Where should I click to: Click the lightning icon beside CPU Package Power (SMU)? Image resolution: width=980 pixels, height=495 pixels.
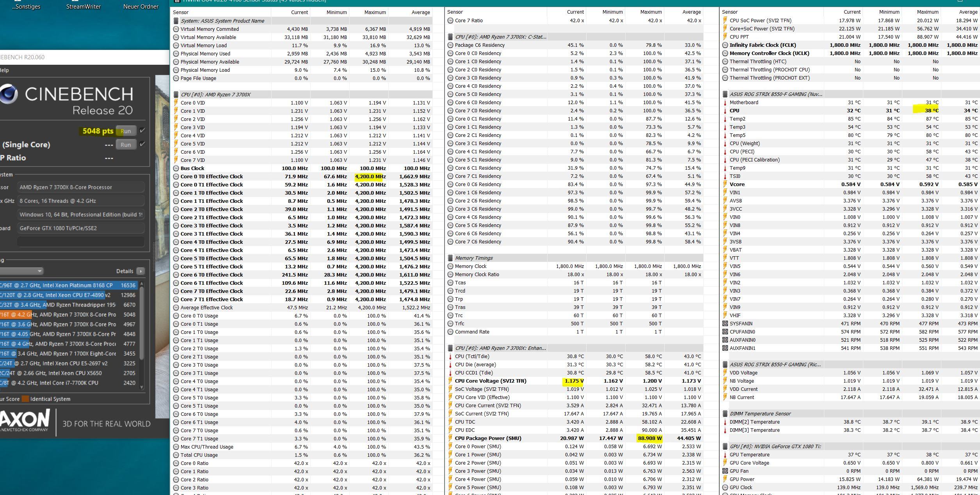[450, 438]
